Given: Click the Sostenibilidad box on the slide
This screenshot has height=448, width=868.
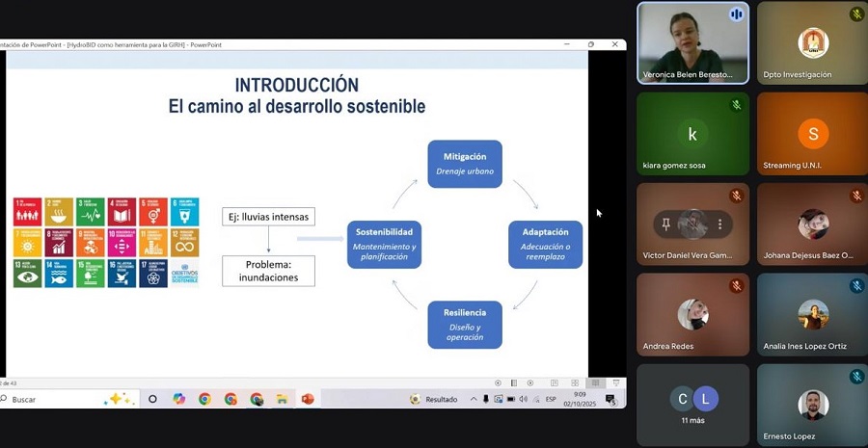Looking at the screenshot, I should (384, 245).
